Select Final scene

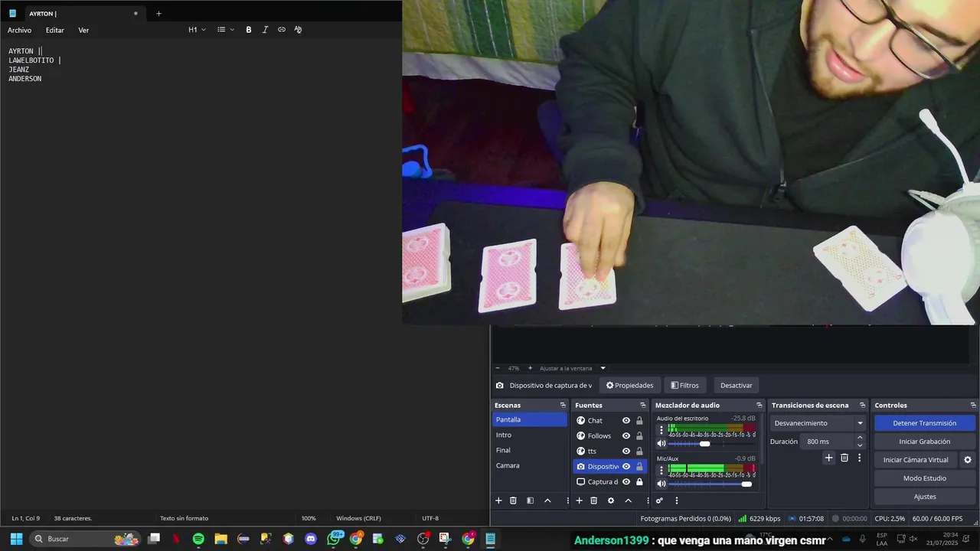530,450
